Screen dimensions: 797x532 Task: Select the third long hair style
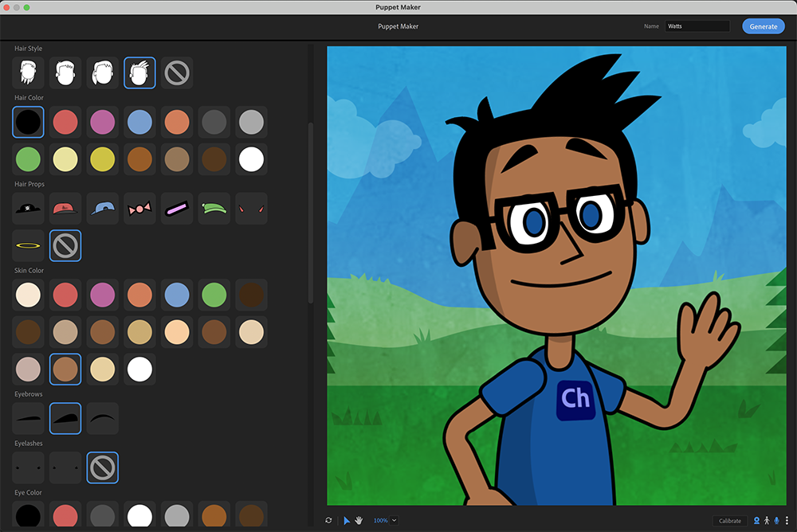pyautogui.click(x=102, y=72)
